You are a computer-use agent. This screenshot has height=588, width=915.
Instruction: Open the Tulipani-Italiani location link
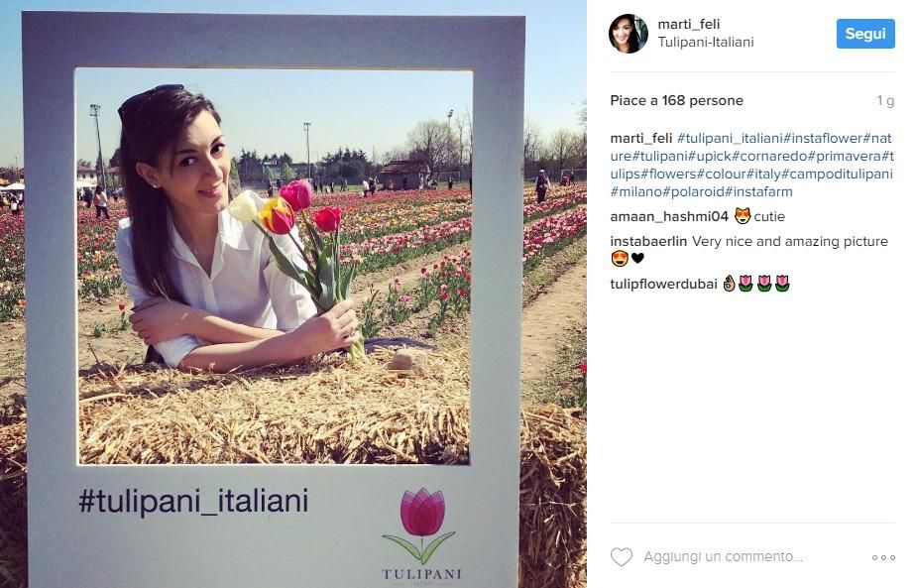click(x=706, y=42)
